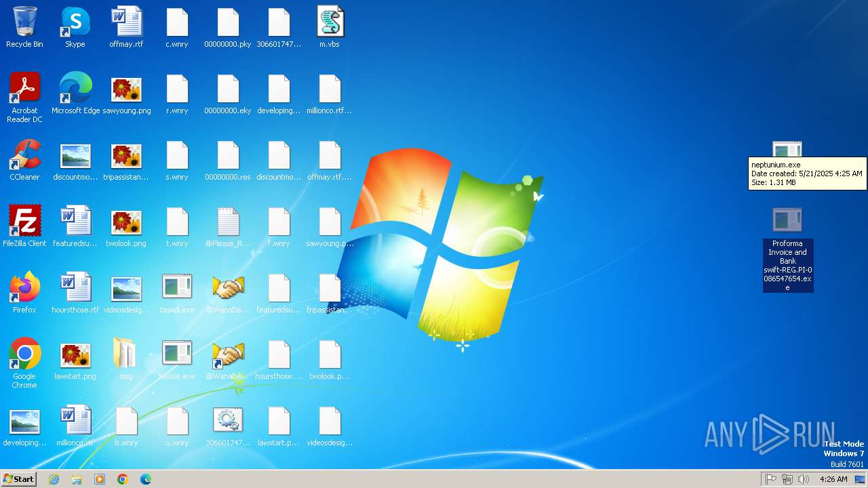Select the c.wnry file
The width and height of the screenshot is (868, 488).
[x=177, y=27]
